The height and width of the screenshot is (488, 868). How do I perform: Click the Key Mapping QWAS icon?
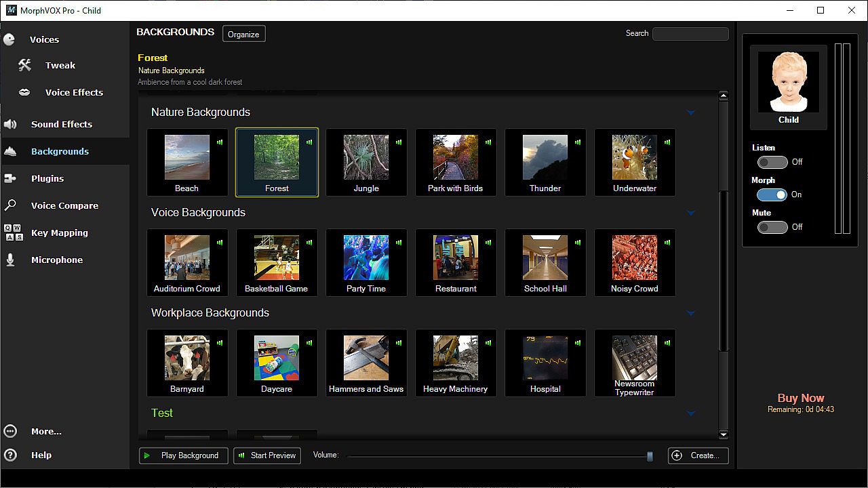tap(13, 232)
